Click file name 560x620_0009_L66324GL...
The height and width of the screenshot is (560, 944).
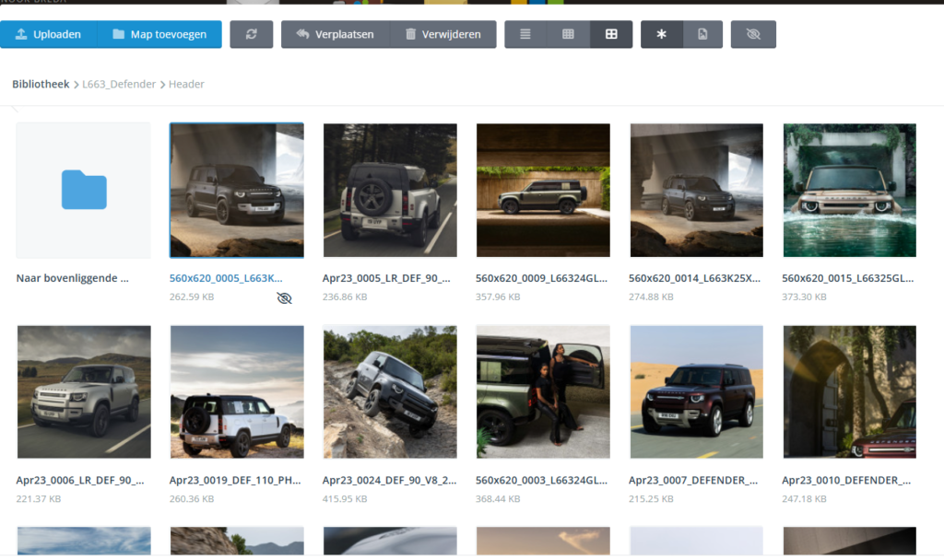click(541, 278)
